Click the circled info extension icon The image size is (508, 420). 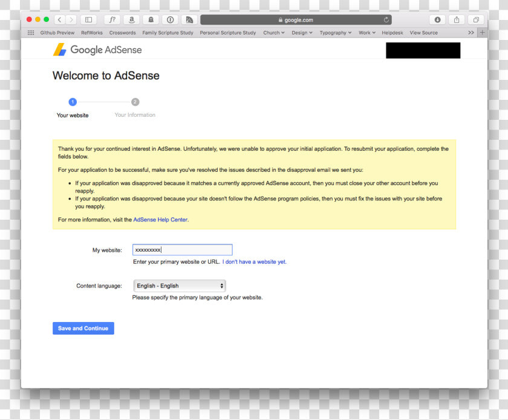pyautogui.click(x=170, y=20)
